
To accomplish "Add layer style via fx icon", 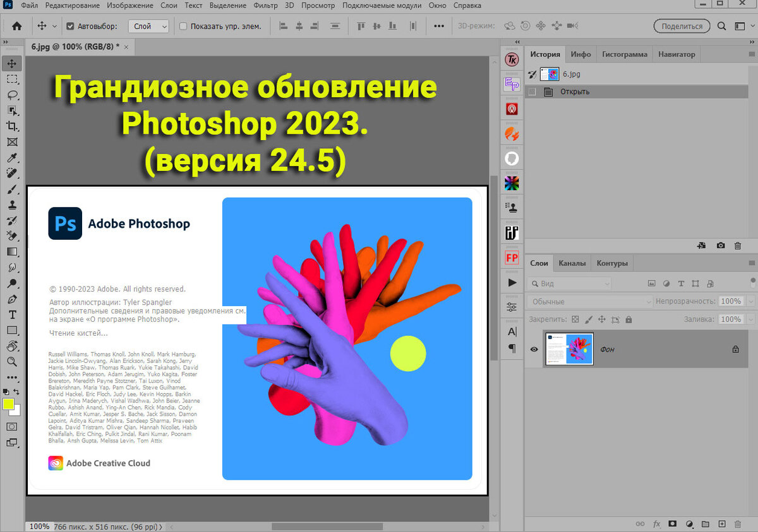I will pos(657,524).
